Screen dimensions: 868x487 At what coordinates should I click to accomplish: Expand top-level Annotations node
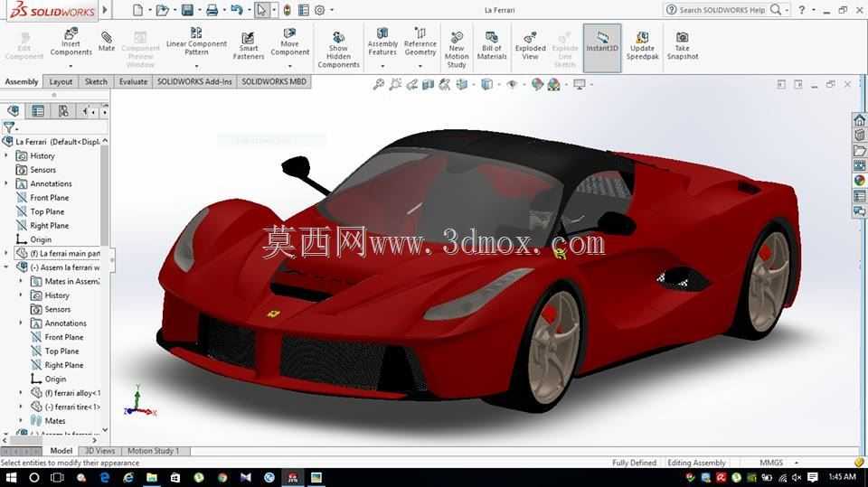pos(6,183)
